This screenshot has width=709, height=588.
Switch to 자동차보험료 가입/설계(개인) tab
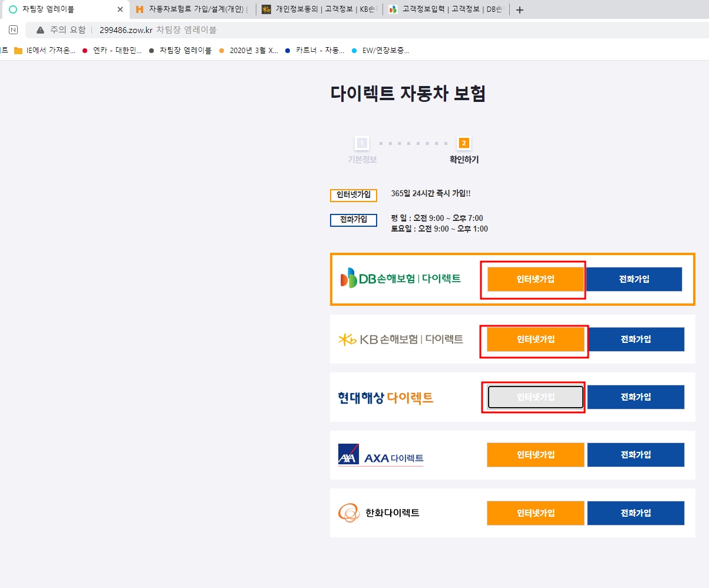192,9
